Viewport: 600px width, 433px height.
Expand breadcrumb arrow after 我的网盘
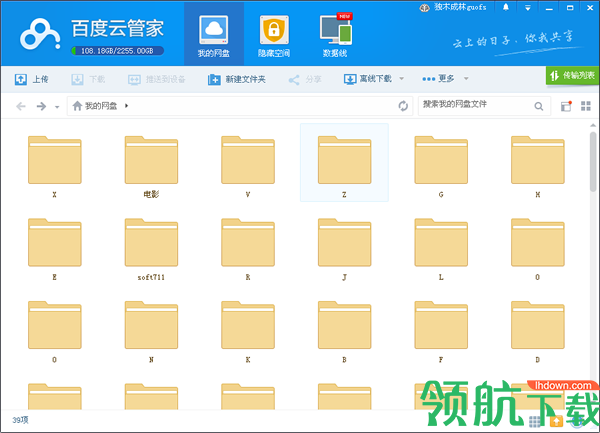point(126,106)
